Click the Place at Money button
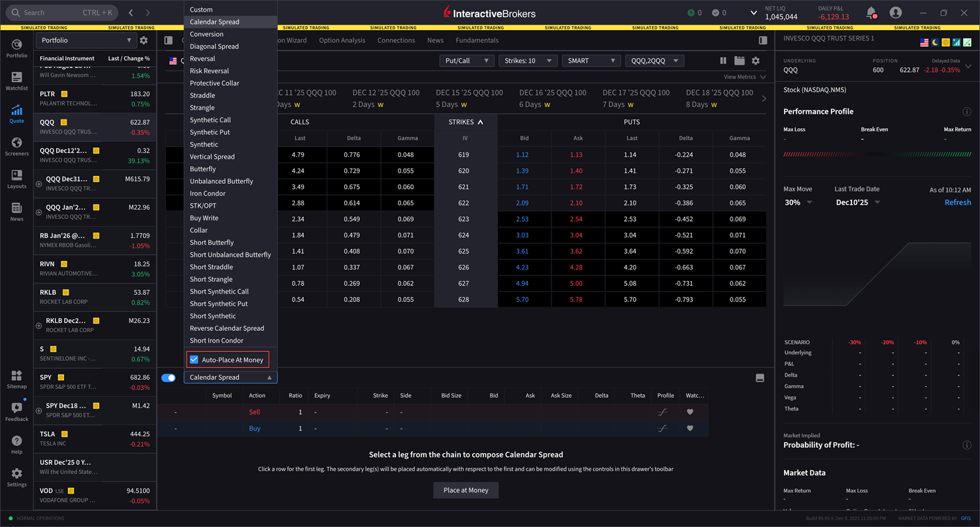This screenshot has height=527, width=980. coord(466,490)
